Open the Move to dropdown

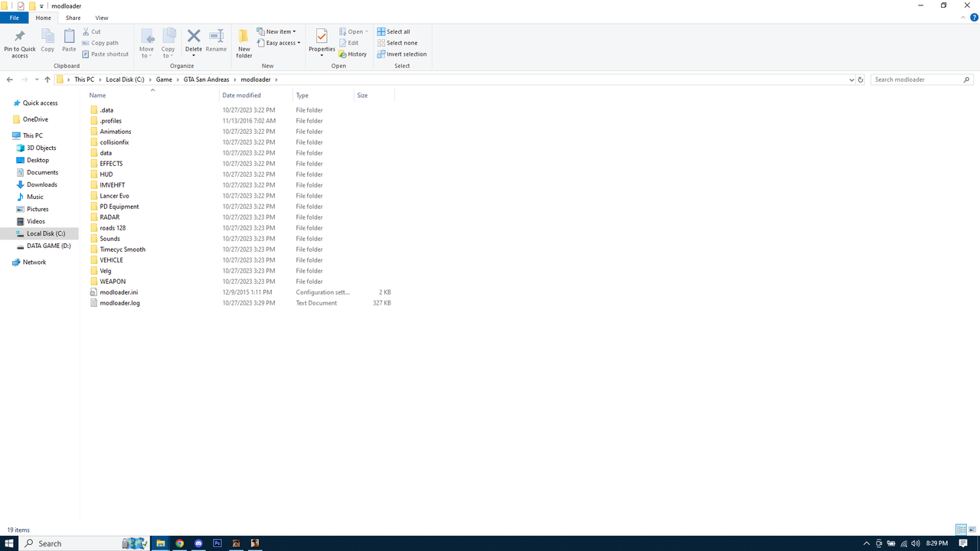click(x=146, y=44)
